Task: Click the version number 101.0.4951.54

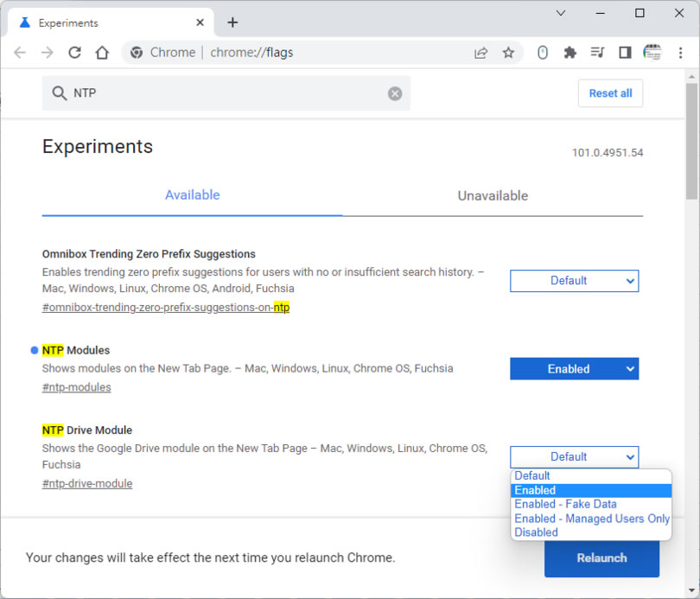Action: click(x=608, y=153)
